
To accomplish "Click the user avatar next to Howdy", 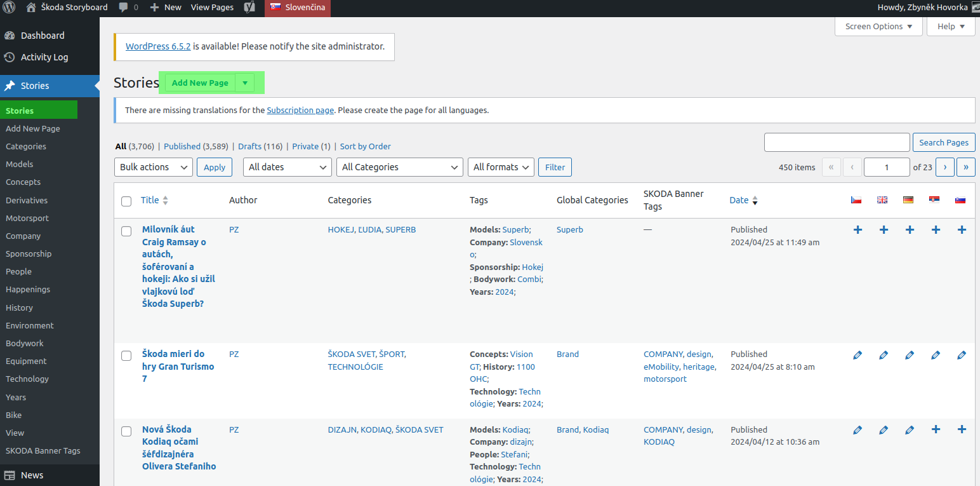I will [x=976, y=8].
